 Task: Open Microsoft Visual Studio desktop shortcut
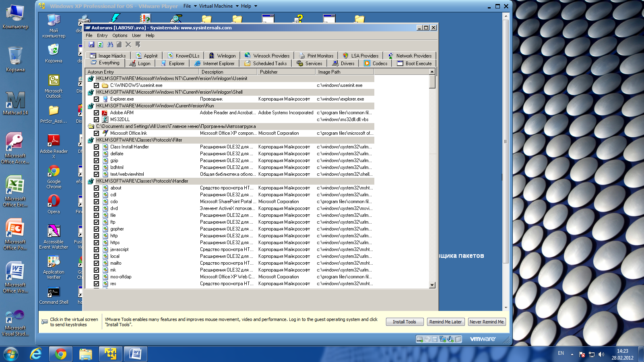point(15,323)
